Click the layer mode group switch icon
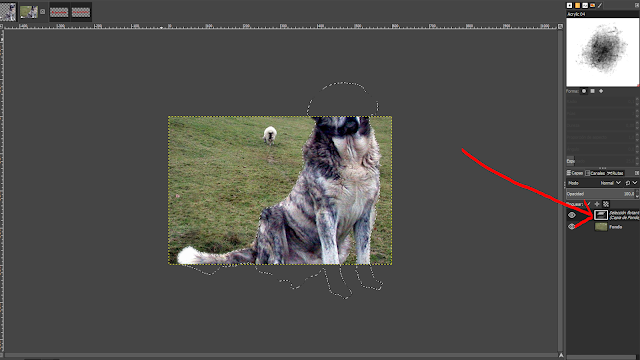Screen dimensions: 640x360 tap(628, 183)
